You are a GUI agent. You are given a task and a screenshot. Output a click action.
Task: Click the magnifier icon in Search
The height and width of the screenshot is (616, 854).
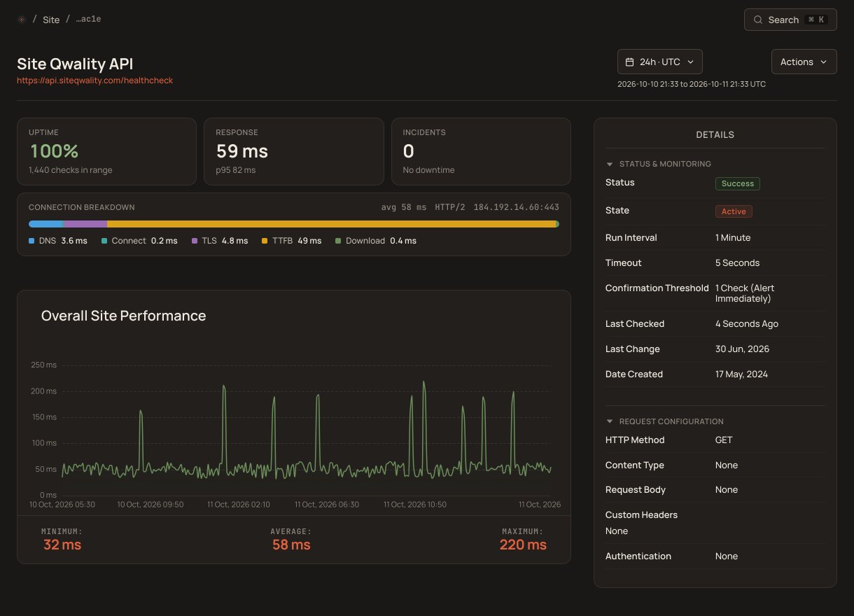click(x=758, y=20)
